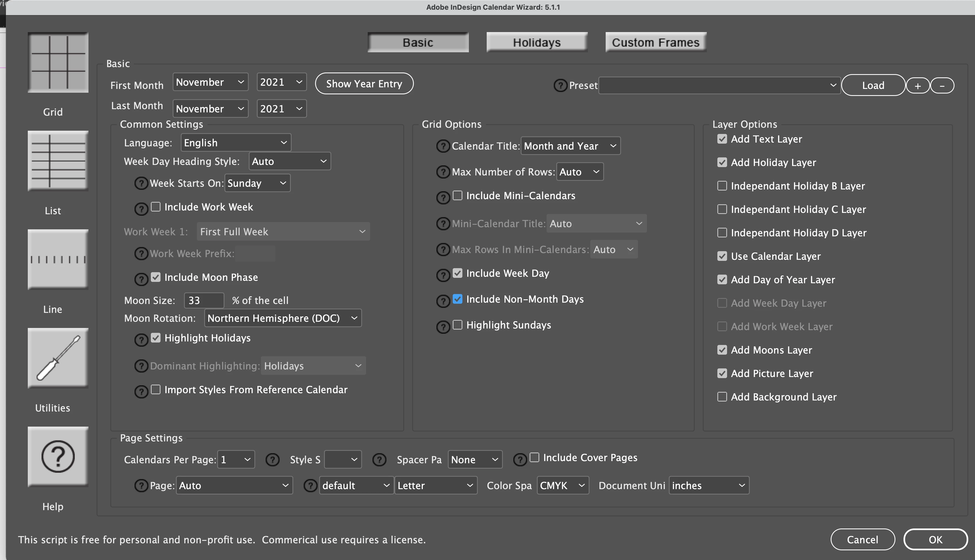This screenshot has height=560, width=975.
Task: Expand the Moon Rotation dropdown
Action: tap(282, 318)
